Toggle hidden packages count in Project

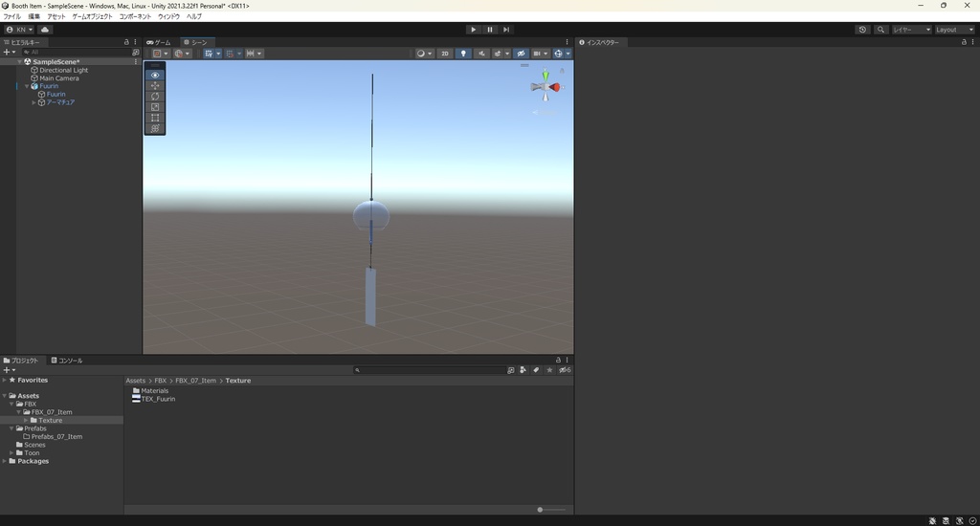point(565,370)
